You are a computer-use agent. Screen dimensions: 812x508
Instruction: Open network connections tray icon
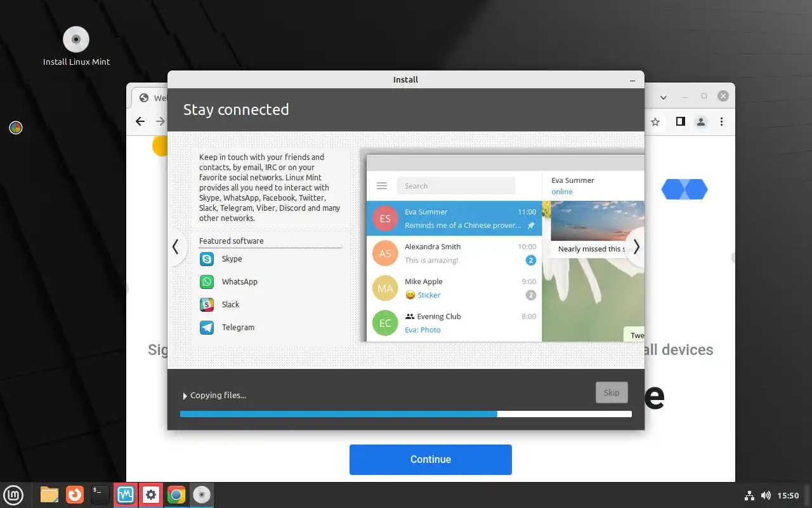coord(749,495)
